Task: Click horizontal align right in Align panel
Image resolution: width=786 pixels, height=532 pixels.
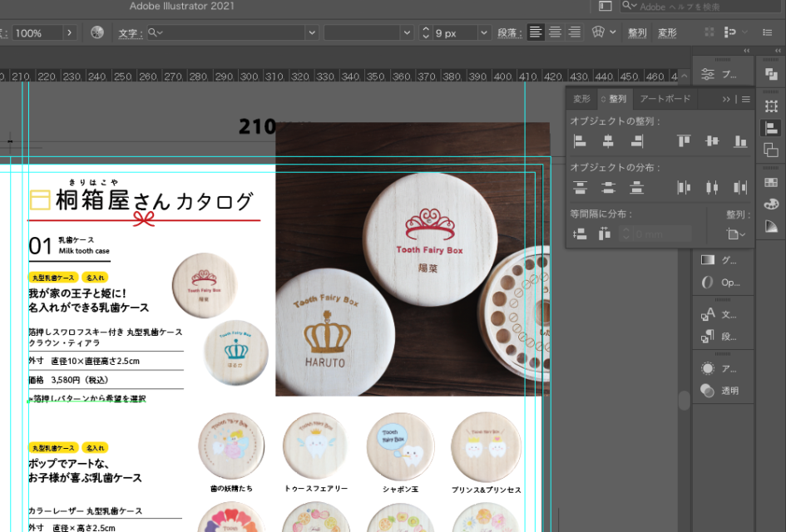Action: click(x=636, y=141)
